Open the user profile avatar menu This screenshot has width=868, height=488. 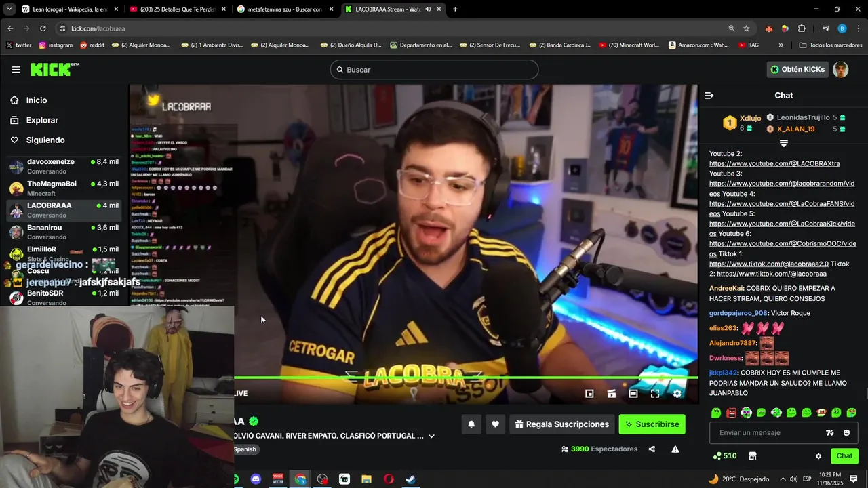(x=840, y=69)
